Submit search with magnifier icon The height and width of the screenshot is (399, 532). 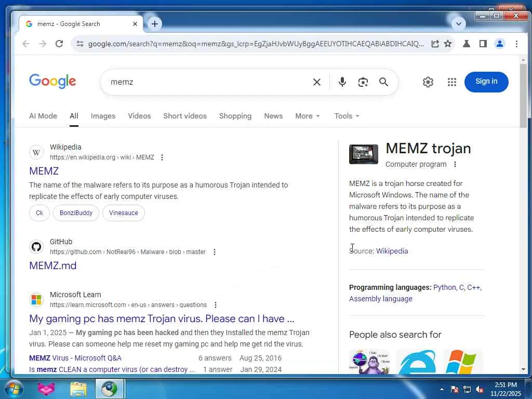click(x=384, y=82)
